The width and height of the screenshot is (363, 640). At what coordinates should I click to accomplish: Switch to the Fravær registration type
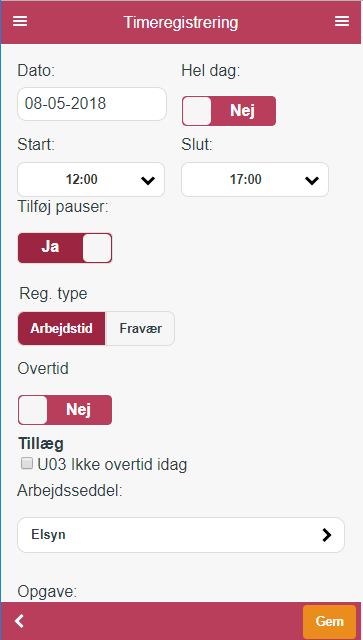(x=140, y=329)
